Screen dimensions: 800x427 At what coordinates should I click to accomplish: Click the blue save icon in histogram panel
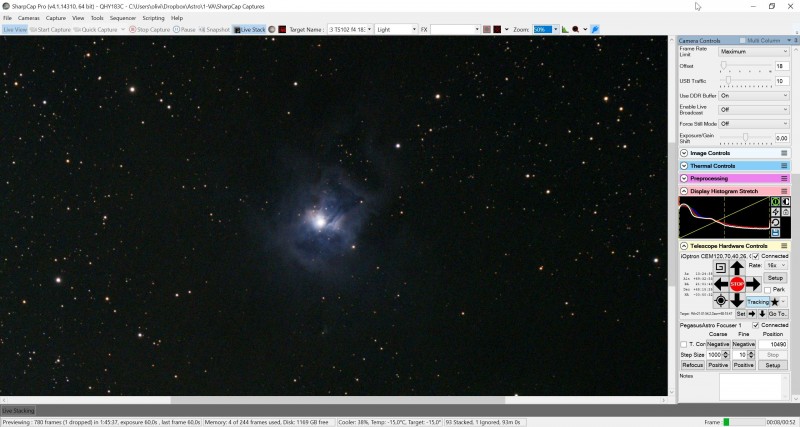(x=775, y=233)
